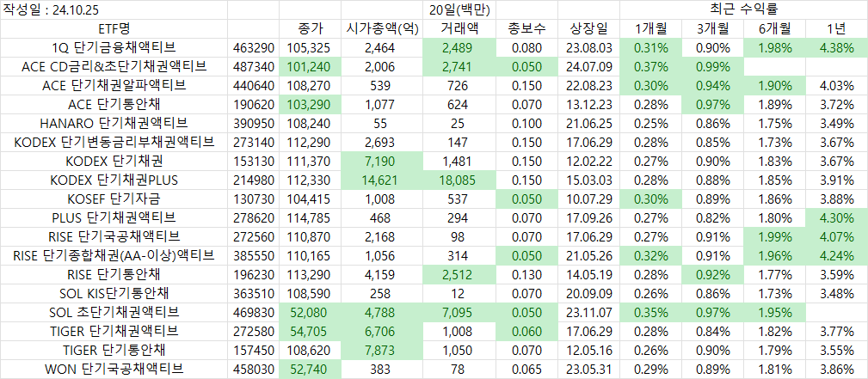The height and width of the screenshot is (379, 868).
Task: Select ACE CD금리&초단기채권액티브 name cell
Action: tap(114, 66)
